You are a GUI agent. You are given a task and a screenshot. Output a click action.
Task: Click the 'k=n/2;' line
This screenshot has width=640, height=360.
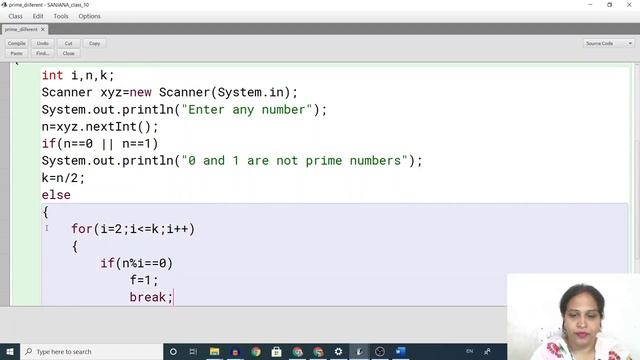pyautogui.click(x=63, y=178)
